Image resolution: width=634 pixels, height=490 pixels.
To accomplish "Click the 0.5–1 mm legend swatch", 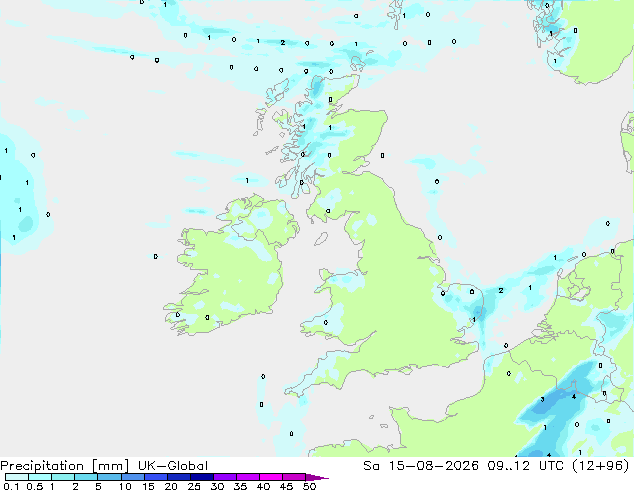I will 40,477.
